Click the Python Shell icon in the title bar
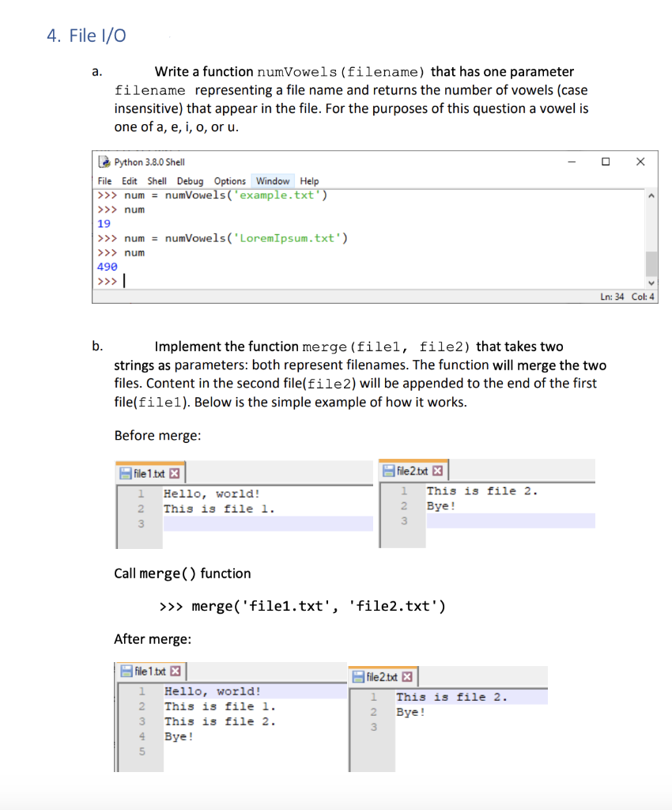Screen dimensions: 672x810 pyautogui.click(x=103, y=161)
